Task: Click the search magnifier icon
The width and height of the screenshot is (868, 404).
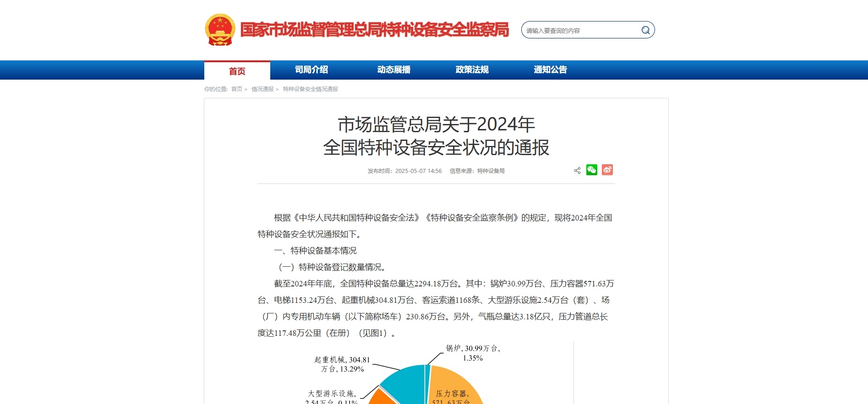Action: 645,30
